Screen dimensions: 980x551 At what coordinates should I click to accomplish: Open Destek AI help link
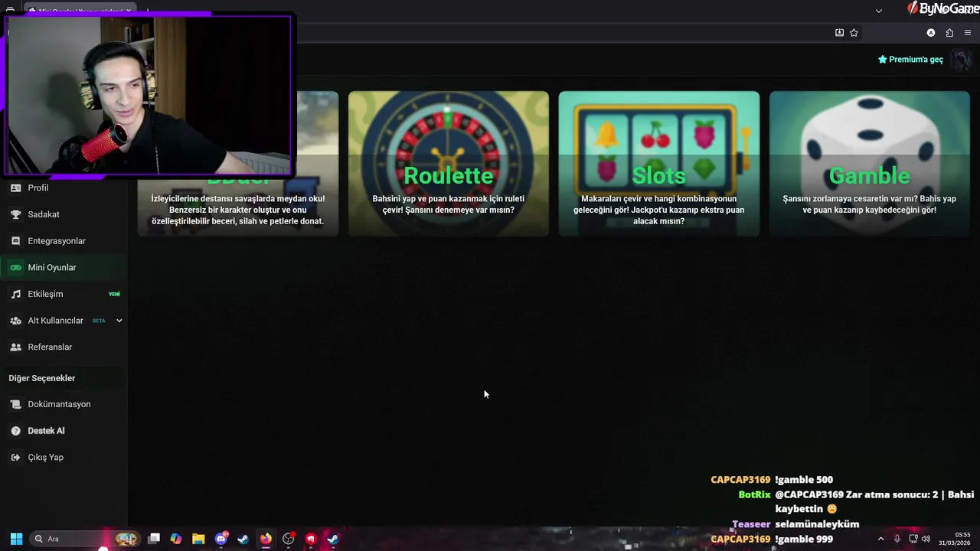[64, 431]
